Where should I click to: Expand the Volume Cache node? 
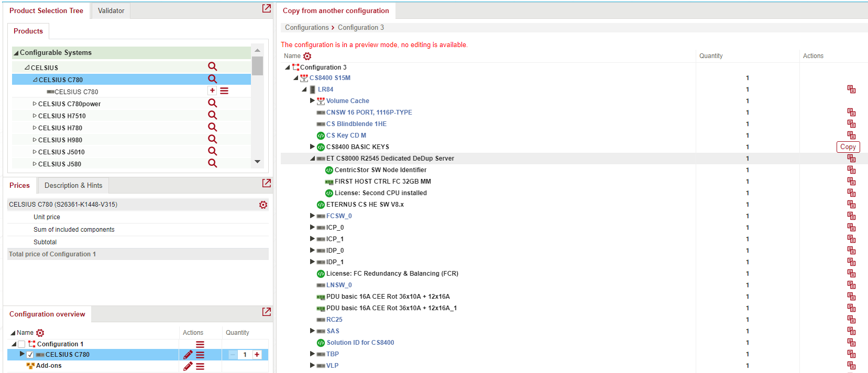coord(312,100)
